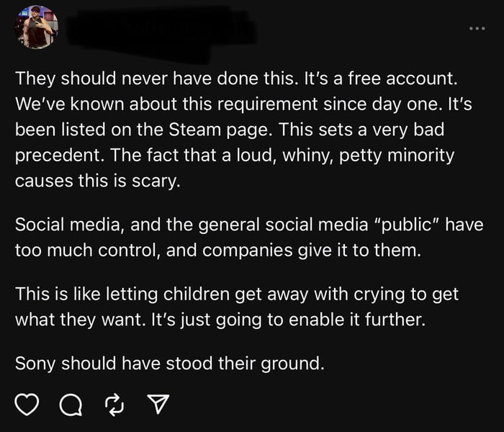This screenshot has height=432, width=504.
Task: Repost using the circular arrows icon
Action: coord(113,408)
